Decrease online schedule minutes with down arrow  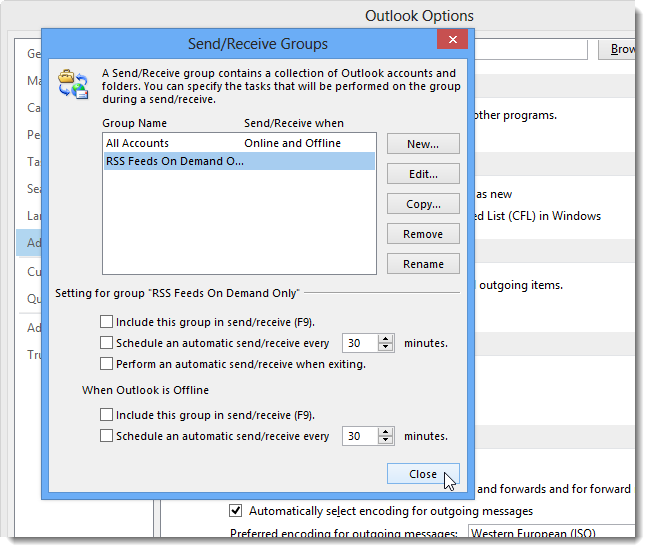pyautogui.click(x=386, y=347)
